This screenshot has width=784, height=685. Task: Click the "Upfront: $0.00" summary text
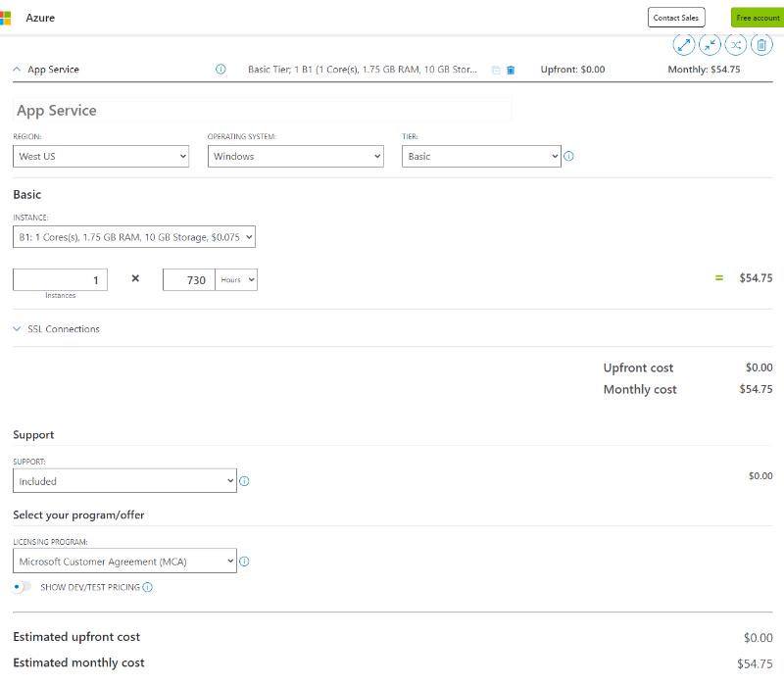pos(572,70)
